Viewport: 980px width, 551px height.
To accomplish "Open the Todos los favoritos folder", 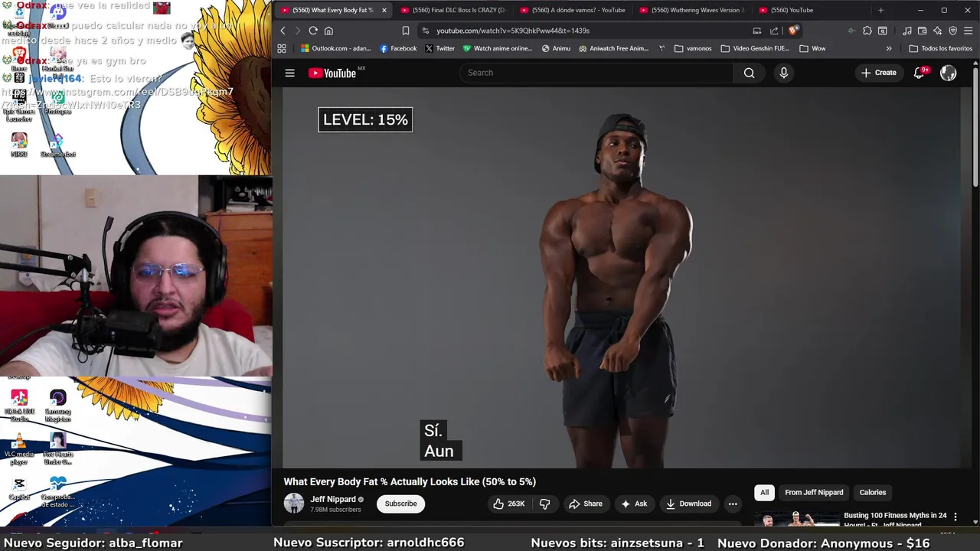I will (940, 48).
